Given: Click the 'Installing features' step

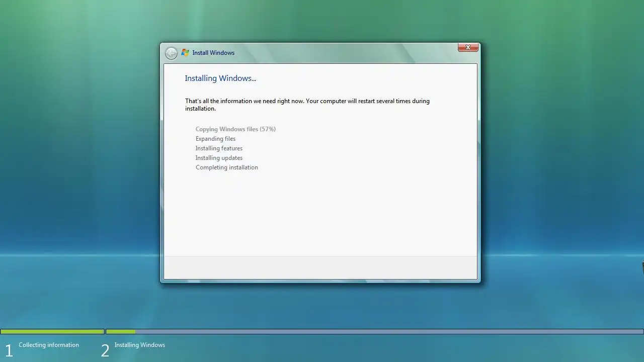Looking at the screenshot, I should [x=219, y=148].
